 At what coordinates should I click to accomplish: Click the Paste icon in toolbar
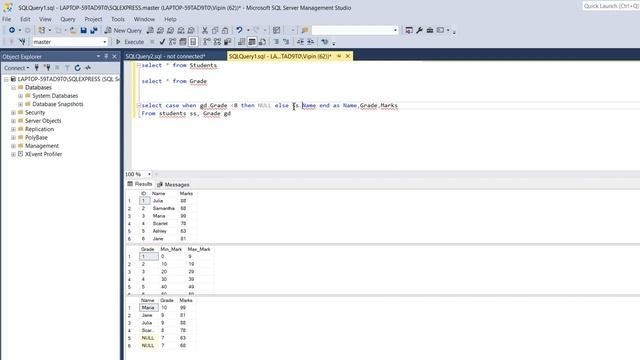pyautogui.click(x=225, y=30)
